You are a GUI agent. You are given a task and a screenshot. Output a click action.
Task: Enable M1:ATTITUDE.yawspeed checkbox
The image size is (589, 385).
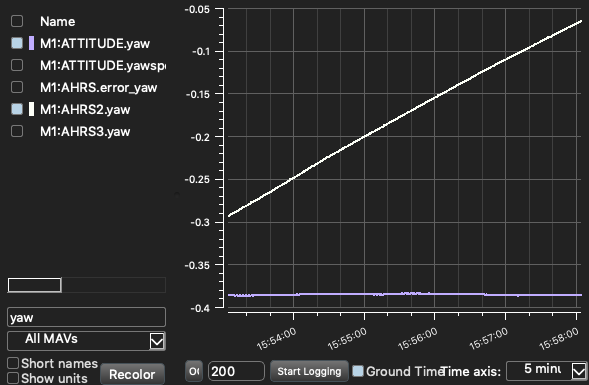pos(17,65)
